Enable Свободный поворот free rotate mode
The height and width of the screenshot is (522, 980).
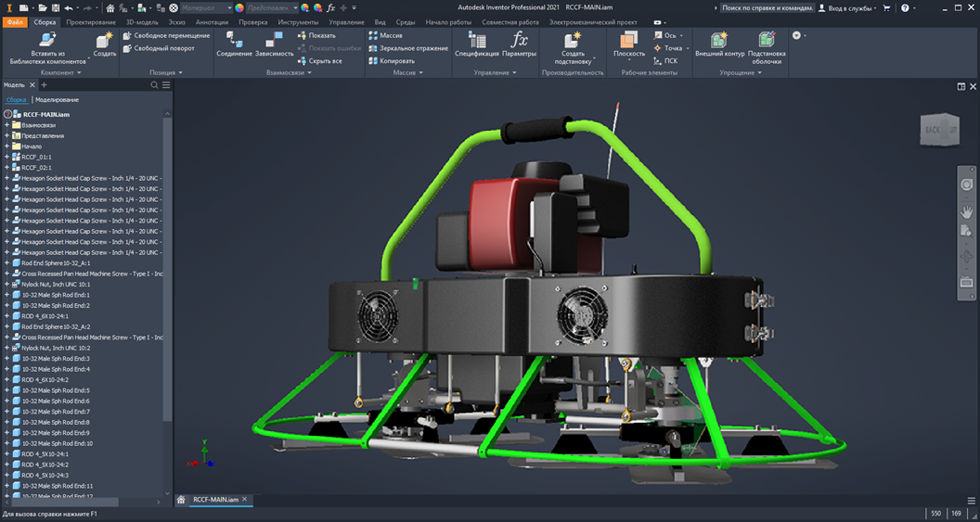click(x=158, y=48)
